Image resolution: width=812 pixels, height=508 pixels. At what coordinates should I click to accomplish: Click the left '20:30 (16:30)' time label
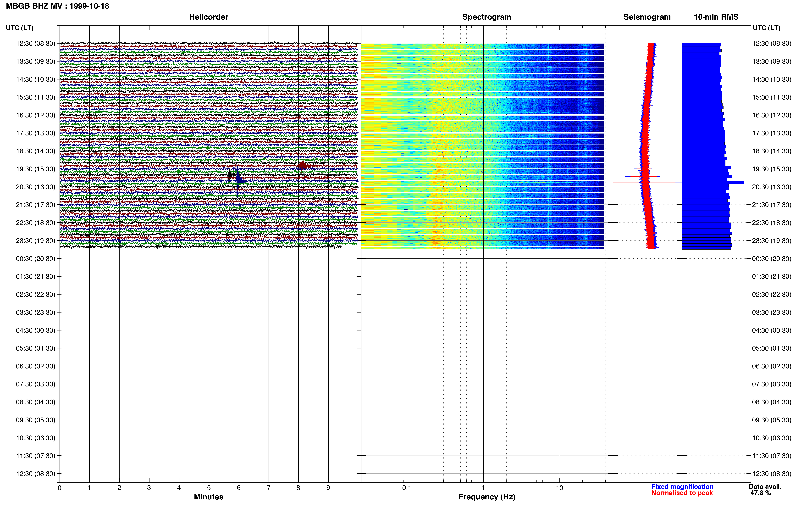36,187
